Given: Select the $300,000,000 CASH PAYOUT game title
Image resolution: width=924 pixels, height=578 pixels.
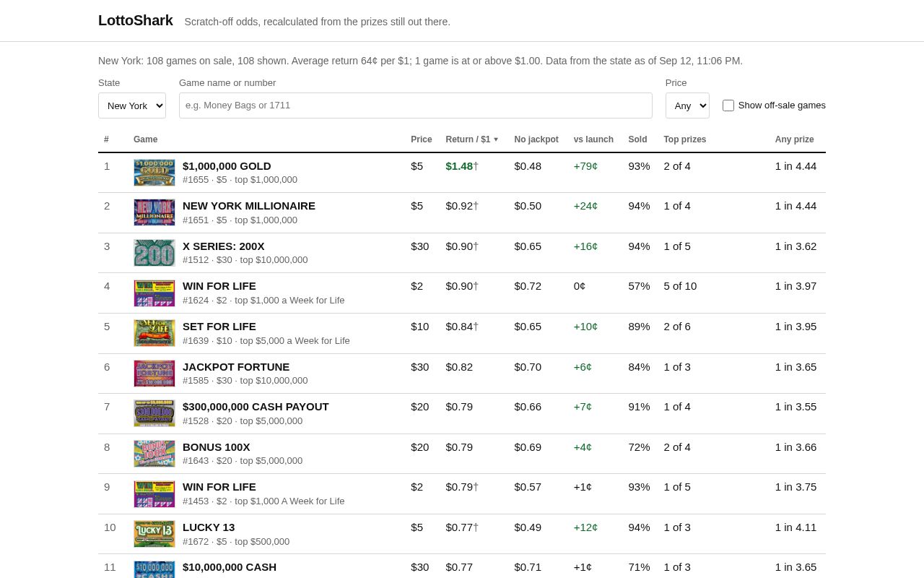Looking at the screenshot, I should pyautogui.click(x=256, y=407).
